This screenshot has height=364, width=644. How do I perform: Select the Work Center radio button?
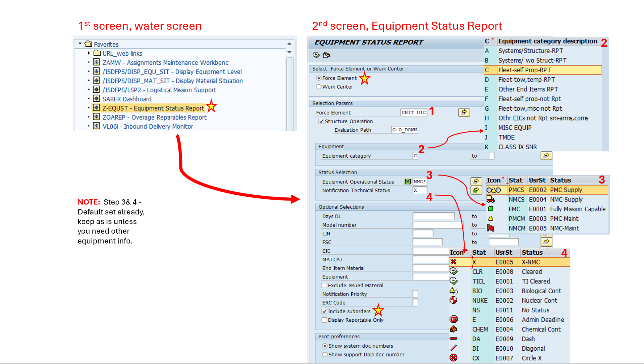319,87
